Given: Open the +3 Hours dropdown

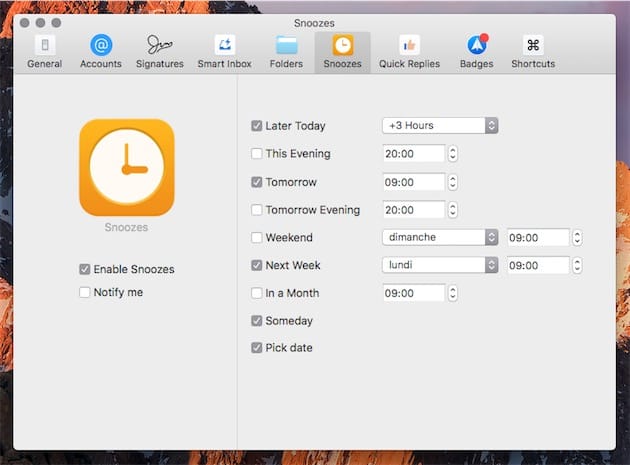Looking at the screenshot, I should coord(440,125).
